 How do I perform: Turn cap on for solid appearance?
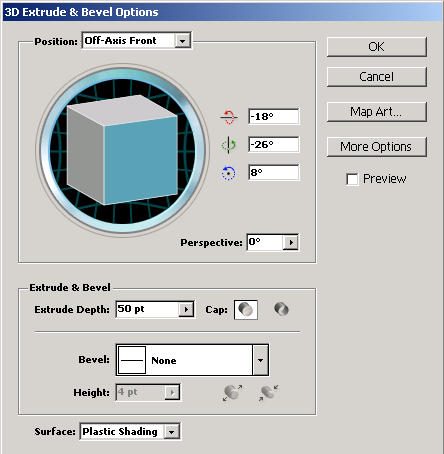[246, 310]
